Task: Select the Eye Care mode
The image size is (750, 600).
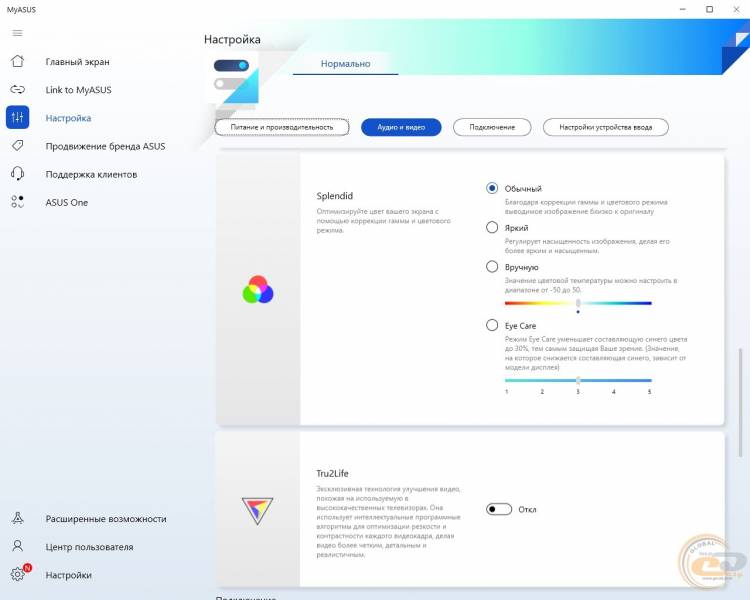Action: coord(492,325)
